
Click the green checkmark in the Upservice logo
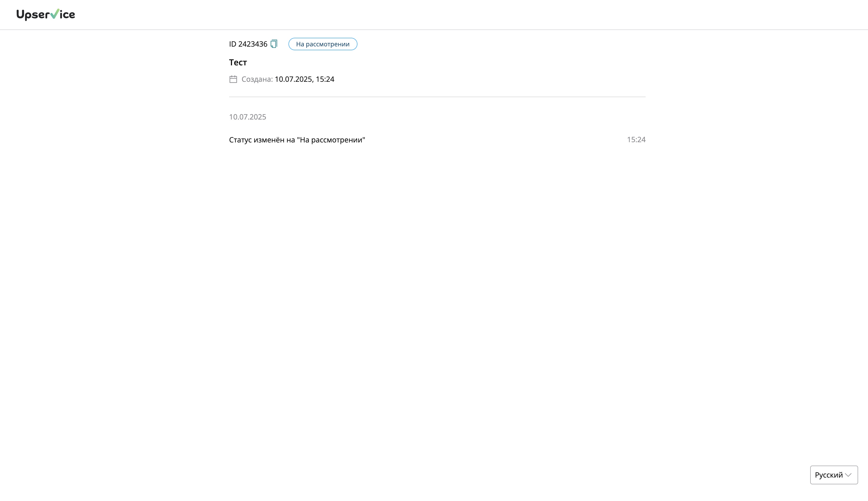tap(55, 14)
